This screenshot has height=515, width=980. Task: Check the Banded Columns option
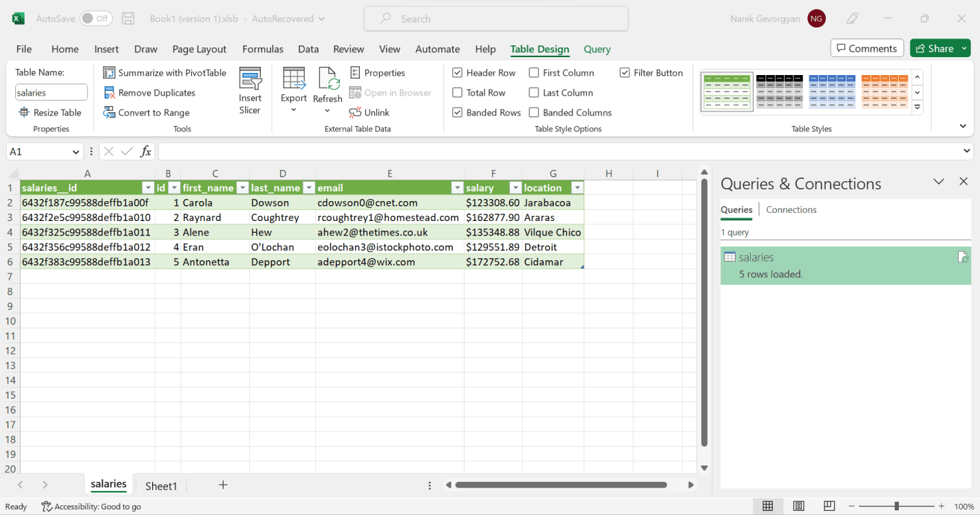click(534, 112)
